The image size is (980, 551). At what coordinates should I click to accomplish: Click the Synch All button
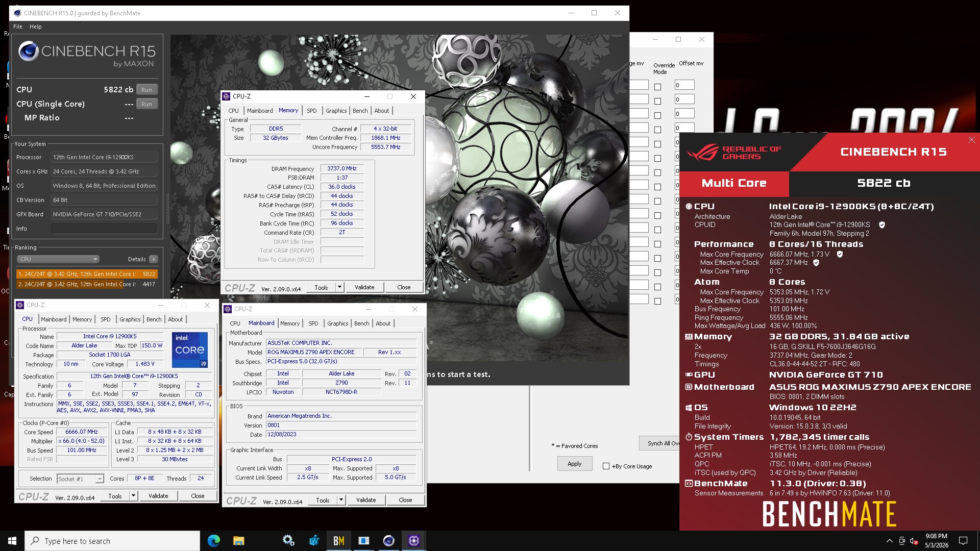659,443
